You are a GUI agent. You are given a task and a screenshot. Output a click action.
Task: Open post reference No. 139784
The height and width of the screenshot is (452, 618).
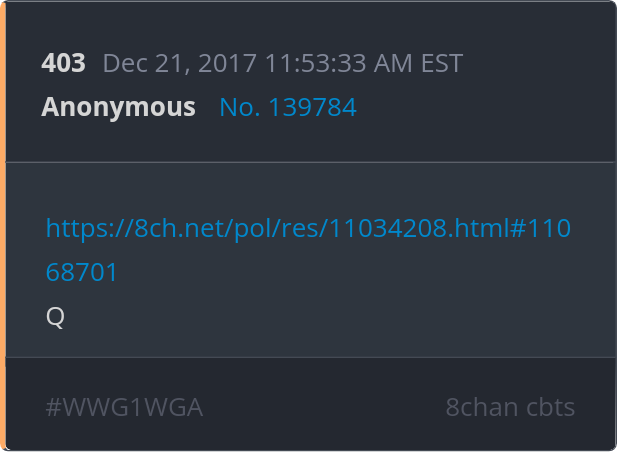(288, 107)
